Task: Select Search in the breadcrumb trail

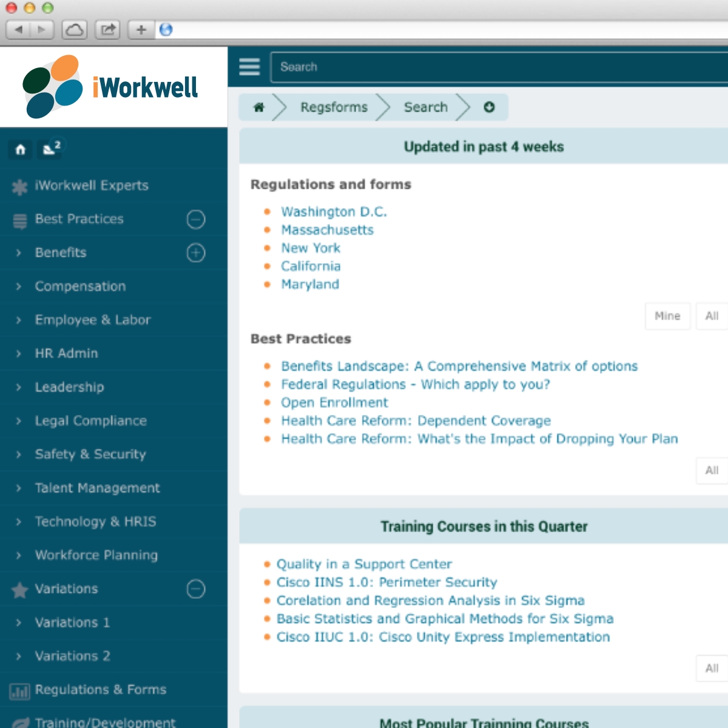Action: coord(425,107)
